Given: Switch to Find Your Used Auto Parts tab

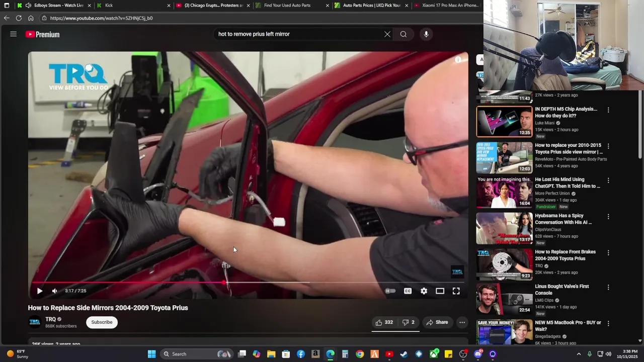Looking at the screenshot, I should (x=293, y=6).
